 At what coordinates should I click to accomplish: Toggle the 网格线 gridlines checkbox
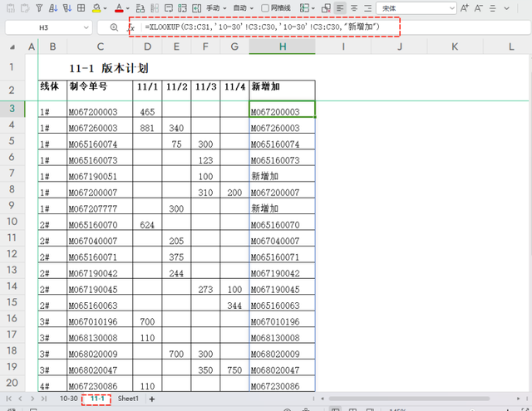[x=265, y=8]
